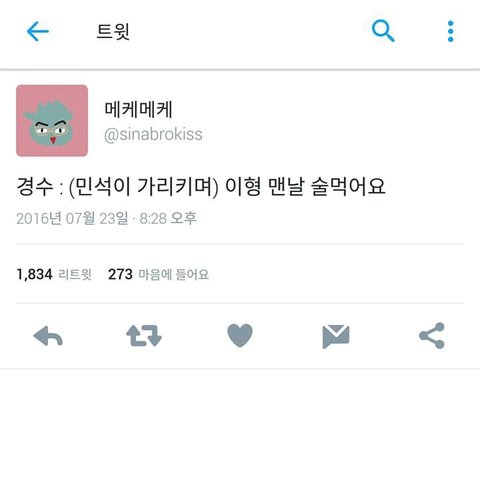Click the 8:28 오후 time text
The width and height of the screenshot is (480, 480).
[x=168, y=219]
